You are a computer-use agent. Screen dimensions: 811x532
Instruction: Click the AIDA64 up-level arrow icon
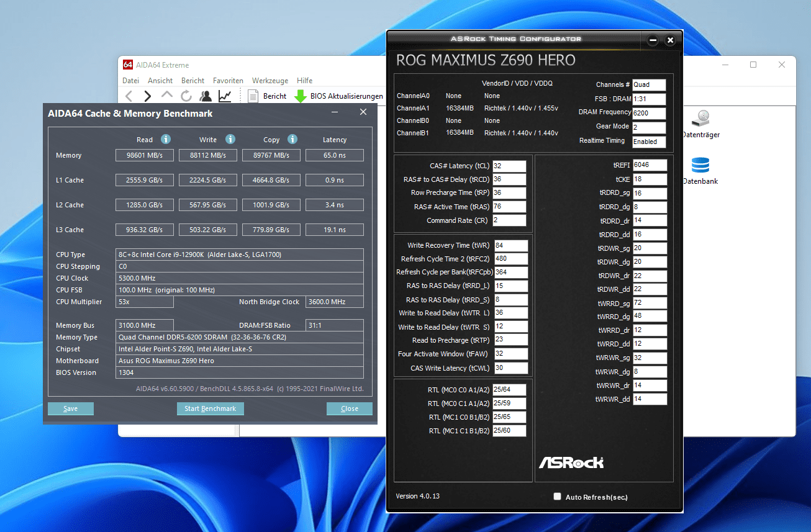[x=167, y=95]
